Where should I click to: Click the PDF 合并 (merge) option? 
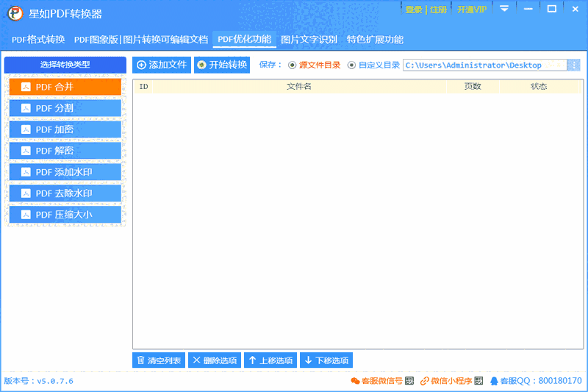(x=65, y=87)
